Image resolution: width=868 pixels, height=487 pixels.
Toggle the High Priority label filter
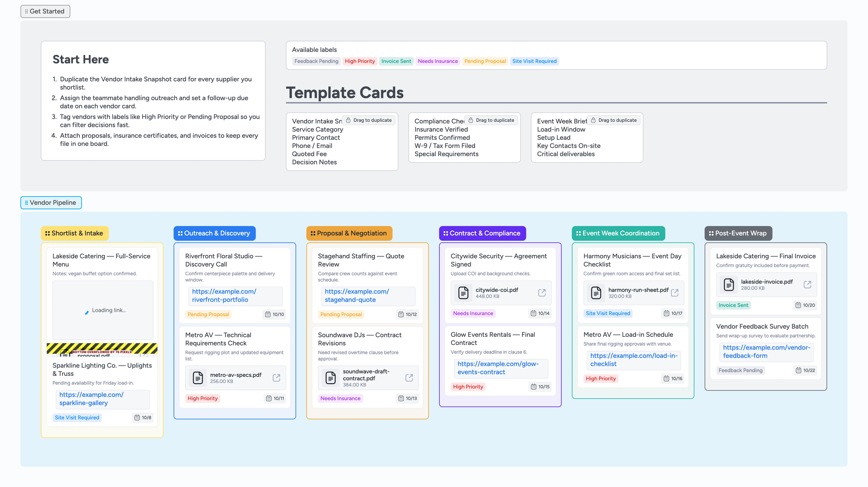pos(360,61)
